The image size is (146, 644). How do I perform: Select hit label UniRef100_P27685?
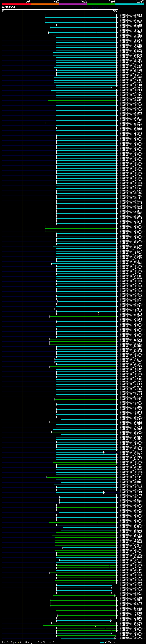[131, 308]
